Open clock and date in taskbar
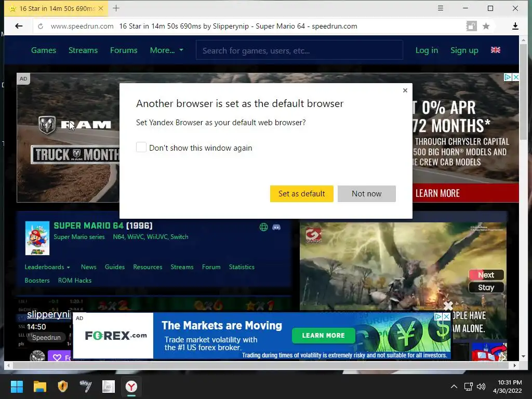The height and width of the screenshot is (399, 532). pyautogui.click(x=507, y=387)
